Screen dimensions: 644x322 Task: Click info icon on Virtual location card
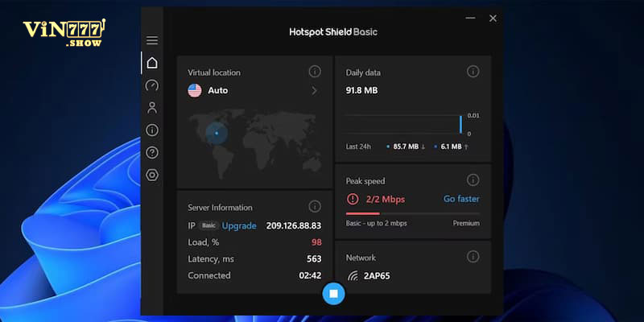pos(315,72)
